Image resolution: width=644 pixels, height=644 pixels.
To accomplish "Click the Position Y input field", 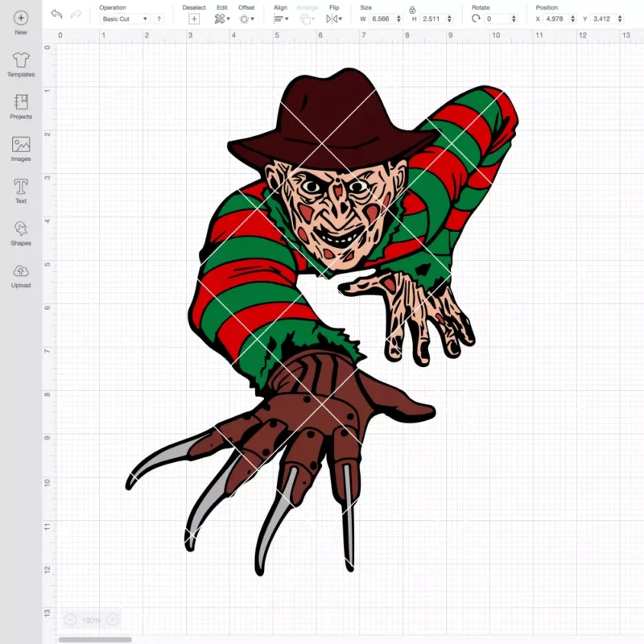I will tap(603, 19).
